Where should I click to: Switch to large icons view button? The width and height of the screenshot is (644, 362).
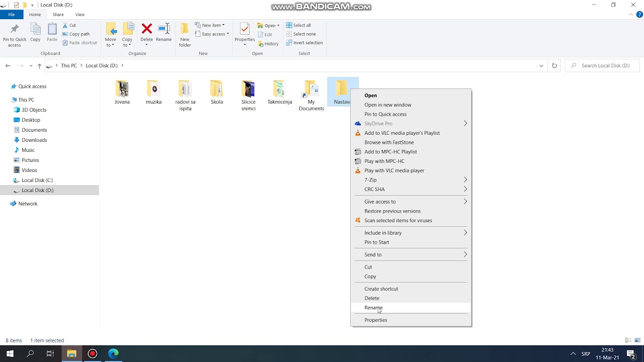coord(637,340)
